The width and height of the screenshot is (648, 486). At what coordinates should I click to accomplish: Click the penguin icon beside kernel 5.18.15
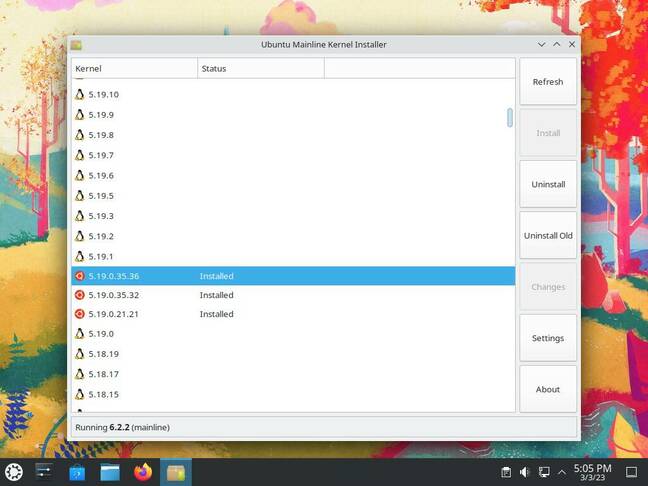point(80,395)
